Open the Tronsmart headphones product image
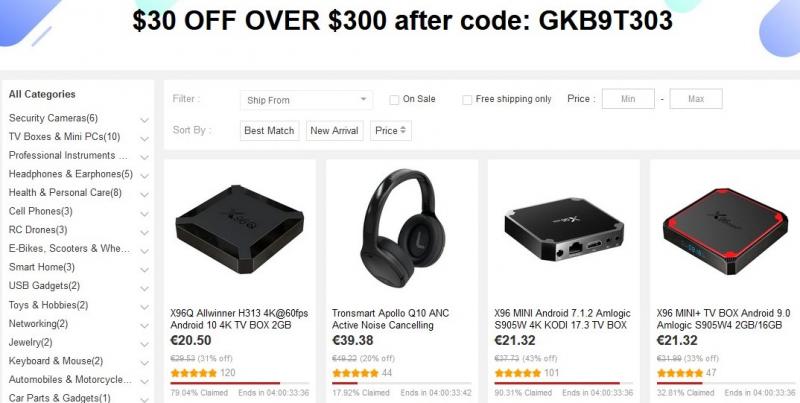 403,228
